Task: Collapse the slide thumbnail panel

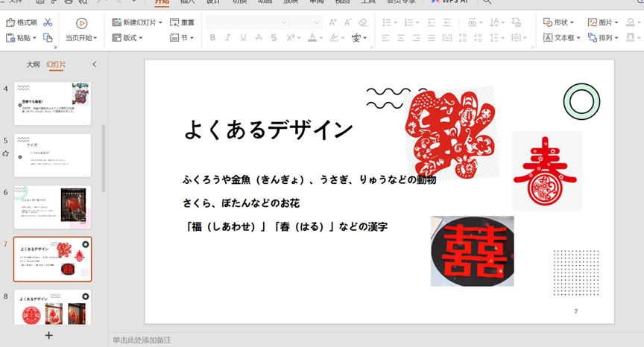Action: pyautogui.click(x=95, y=64)
